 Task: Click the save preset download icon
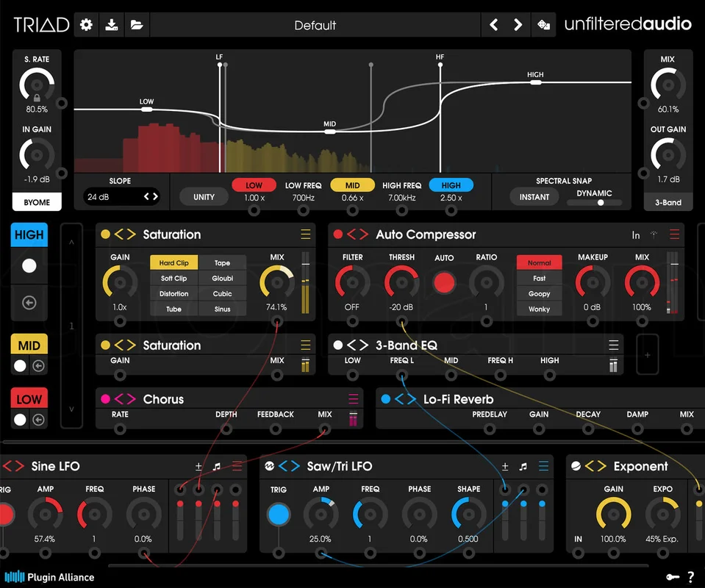tap(112, 25)
